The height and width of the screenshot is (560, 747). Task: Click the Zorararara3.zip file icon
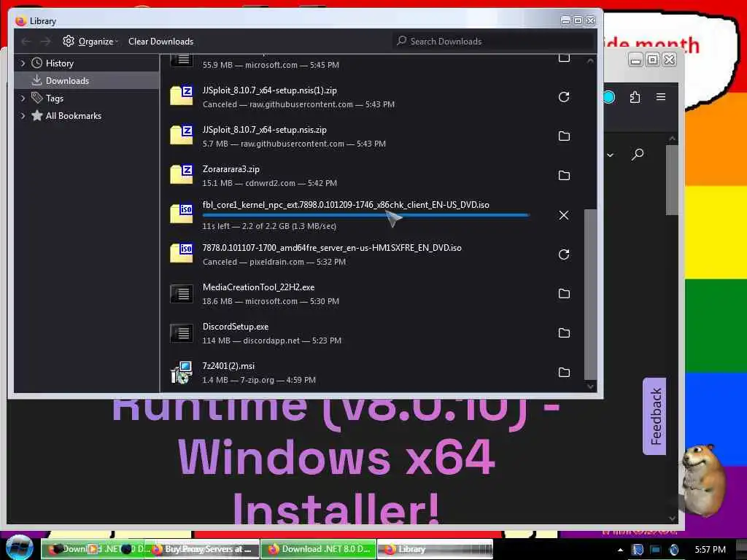[x=182, y=174]
